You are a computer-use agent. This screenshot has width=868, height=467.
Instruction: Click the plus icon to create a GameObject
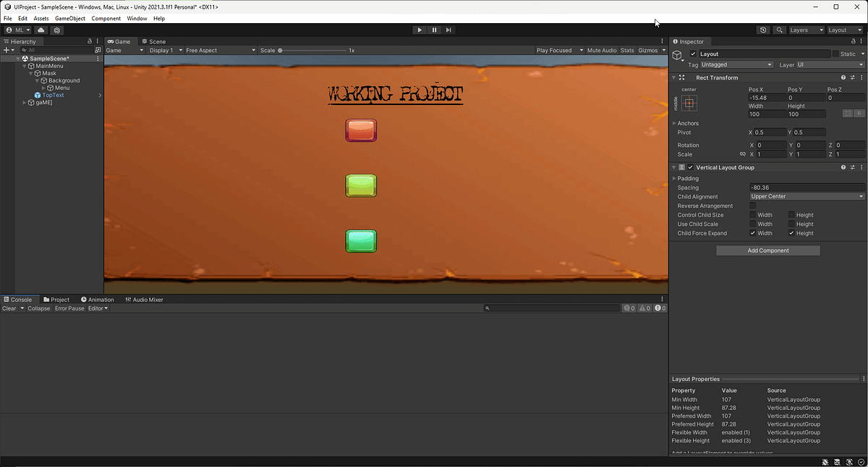pyautogui.click(x=6, y=49)
